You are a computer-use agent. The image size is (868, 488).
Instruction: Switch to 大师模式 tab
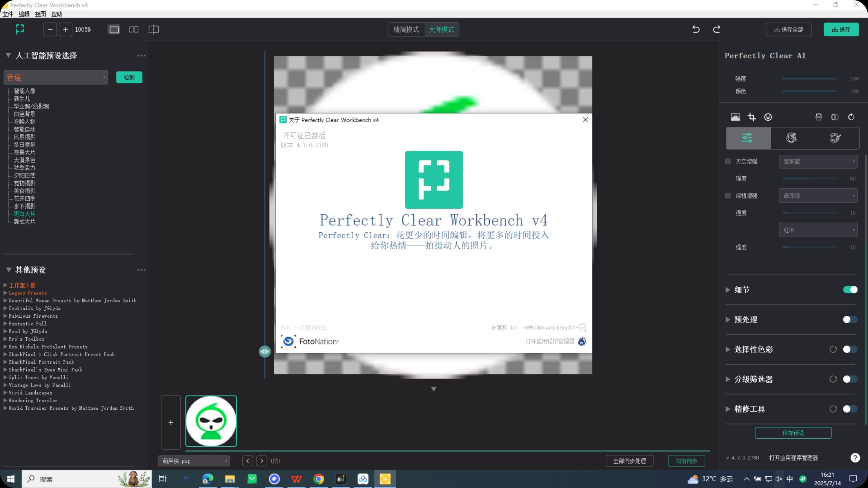(x=441, y=29)
